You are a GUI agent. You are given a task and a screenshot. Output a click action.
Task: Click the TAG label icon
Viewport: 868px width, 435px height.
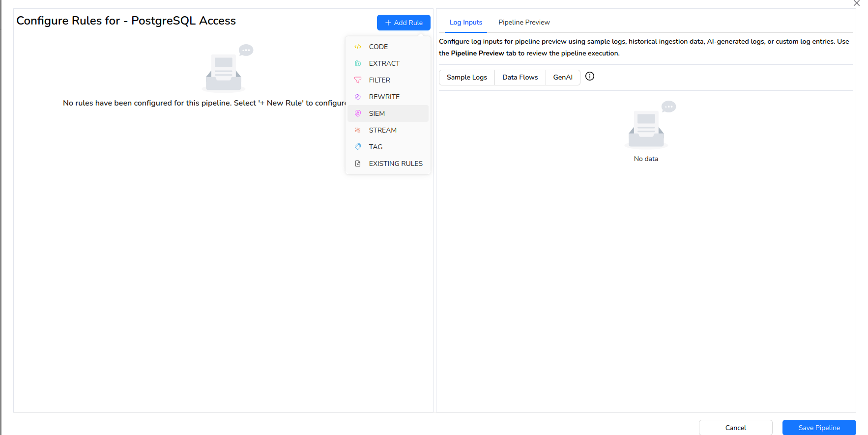[x=358, y=147]
